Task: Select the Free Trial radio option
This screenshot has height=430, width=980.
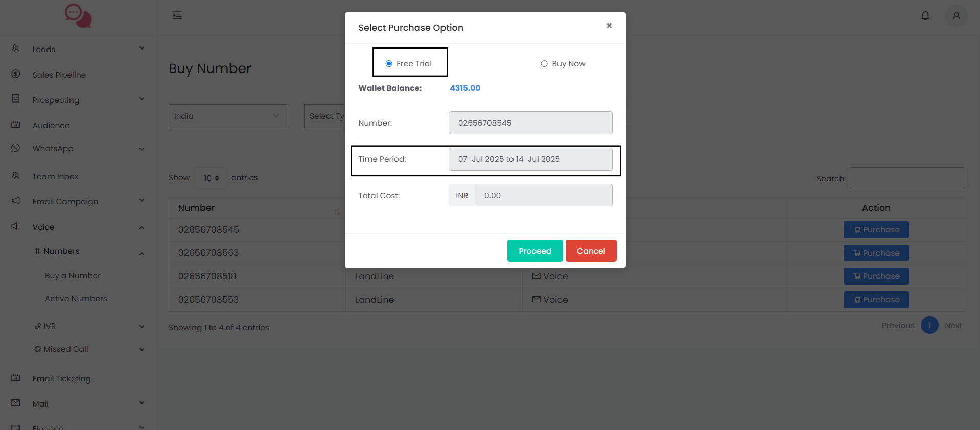Action: 389,64
